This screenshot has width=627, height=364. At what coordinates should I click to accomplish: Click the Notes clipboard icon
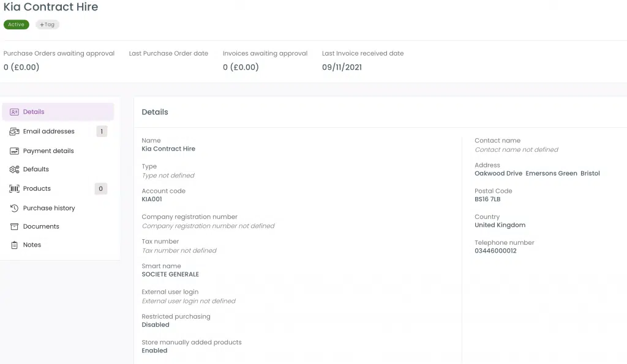pyautogui.click(x=15, y=245)
